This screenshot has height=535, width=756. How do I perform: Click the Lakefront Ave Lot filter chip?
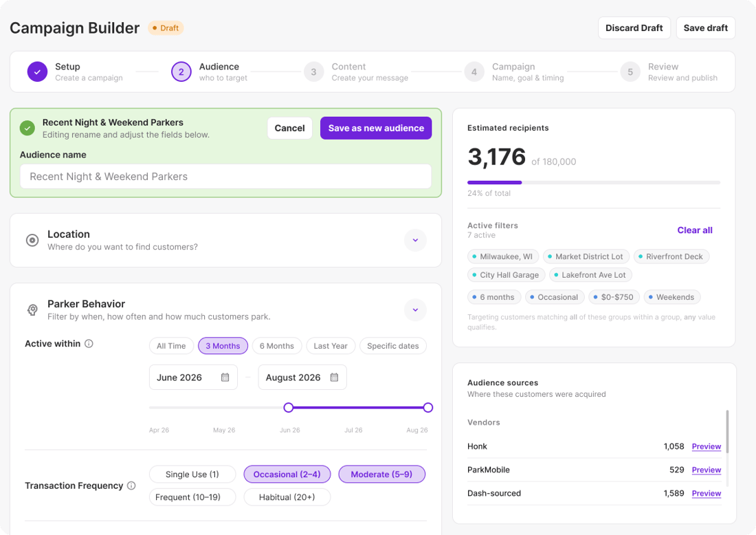[x=590, y=275]
